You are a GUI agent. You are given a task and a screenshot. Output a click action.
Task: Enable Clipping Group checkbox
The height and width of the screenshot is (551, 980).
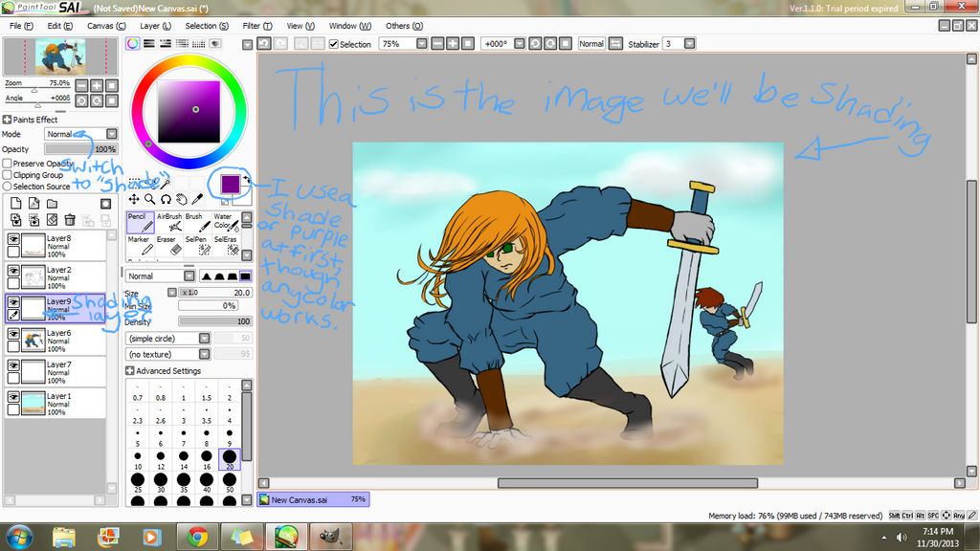pos(8,175)
